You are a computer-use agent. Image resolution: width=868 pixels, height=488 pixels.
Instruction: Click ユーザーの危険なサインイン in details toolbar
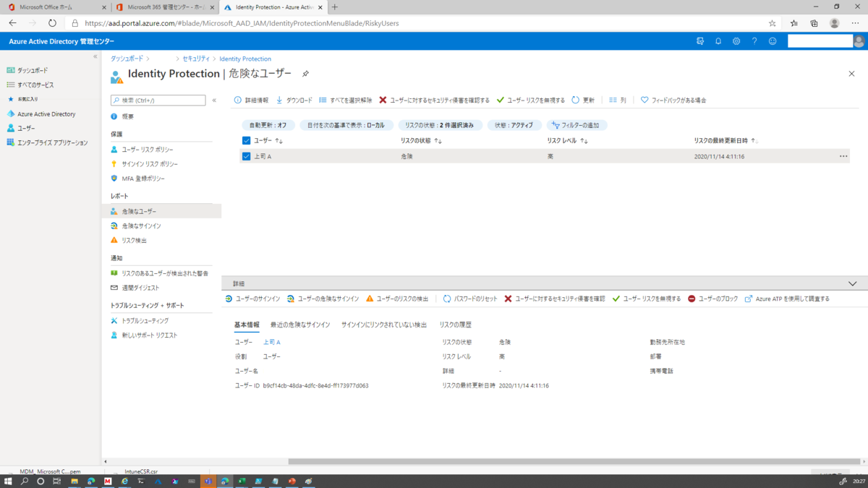[323, 299]
